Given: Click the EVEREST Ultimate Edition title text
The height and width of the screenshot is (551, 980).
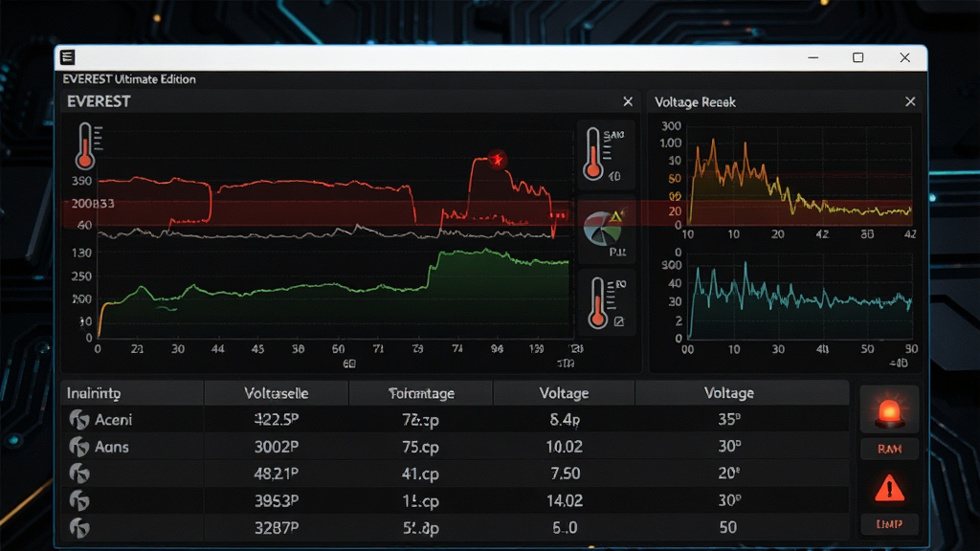Looking at the screenshot, I should tap(129, 79).
